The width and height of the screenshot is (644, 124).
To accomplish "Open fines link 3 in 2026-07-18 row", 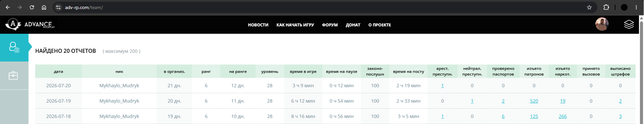I will click(620, 116).
